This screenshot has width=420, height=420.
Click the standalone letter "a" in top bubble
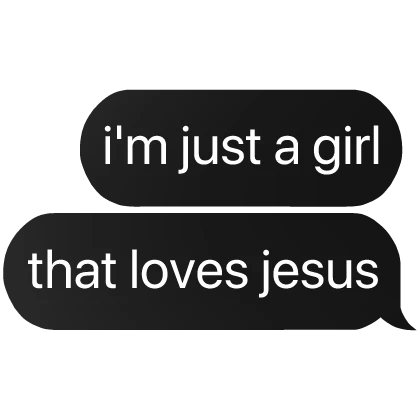click(x=287, y=151)
